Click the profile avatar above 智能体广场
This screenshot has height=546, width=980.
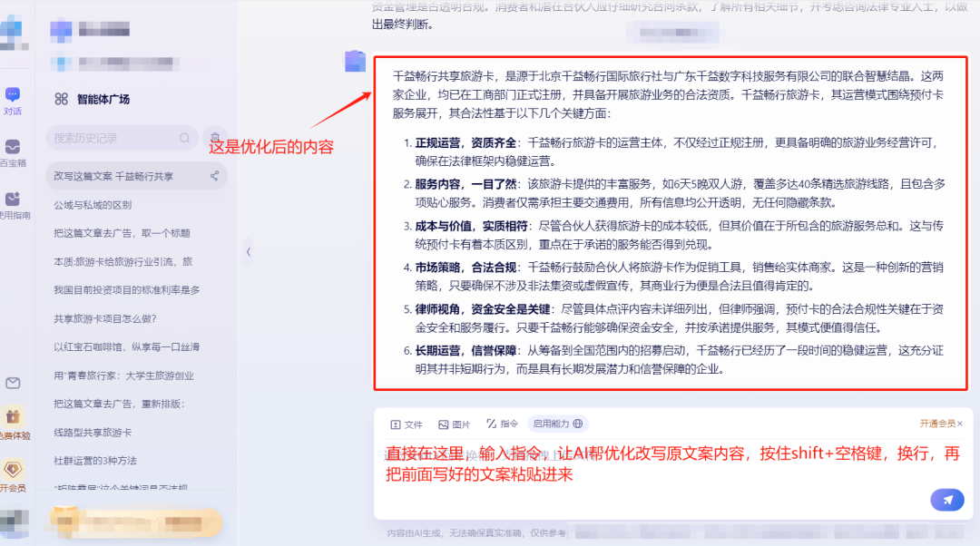point(62,29)
